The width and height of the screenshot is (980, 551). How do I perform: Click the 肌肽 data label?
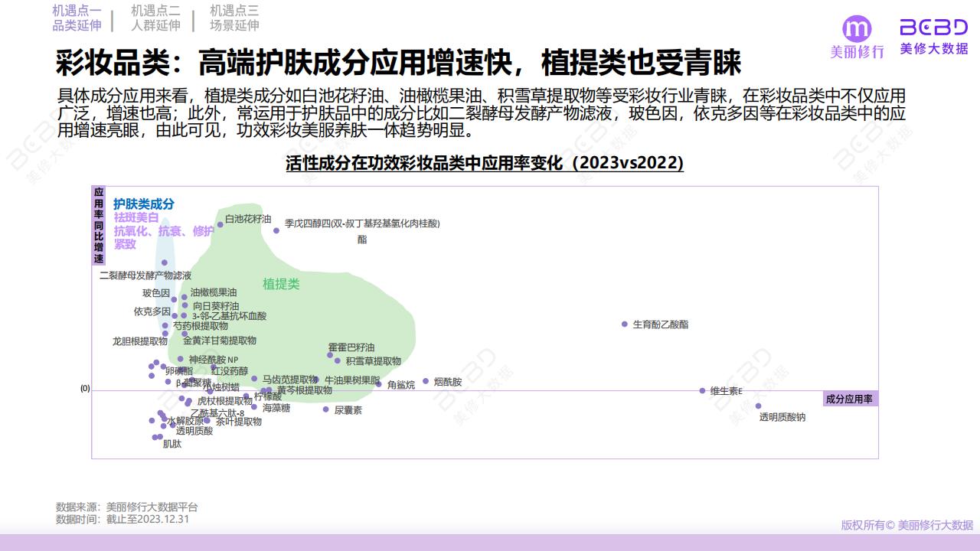pyautogui.click(x=172, y=445)
